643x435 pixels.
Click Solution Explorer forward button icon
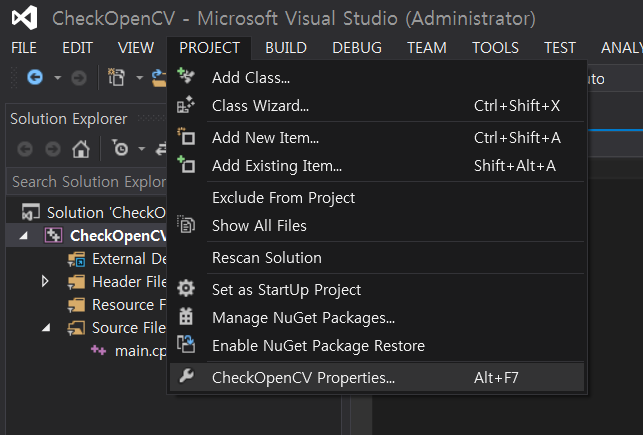click(x=53, y=149)
